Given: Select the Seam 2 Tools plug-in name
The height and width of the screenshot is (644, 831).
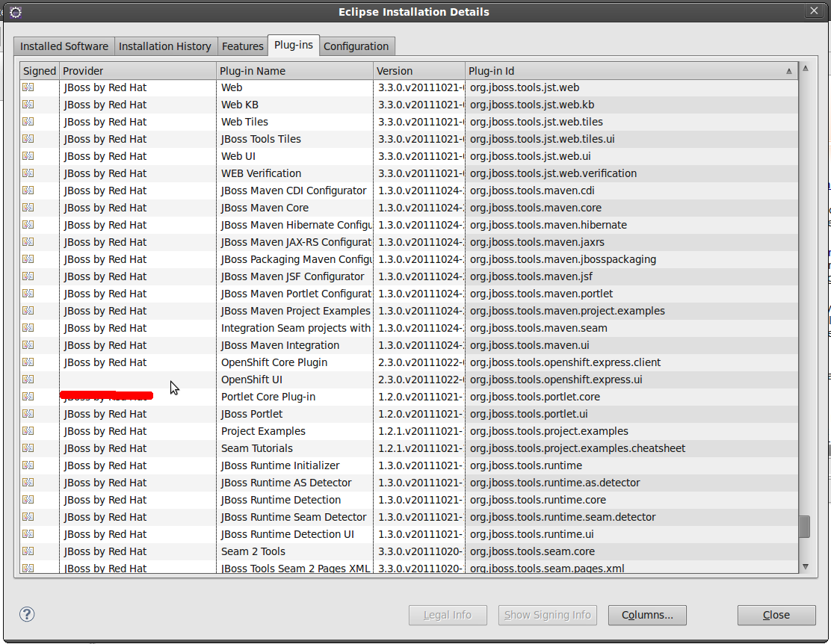Looking at the screenshot, I should (253, 551).
